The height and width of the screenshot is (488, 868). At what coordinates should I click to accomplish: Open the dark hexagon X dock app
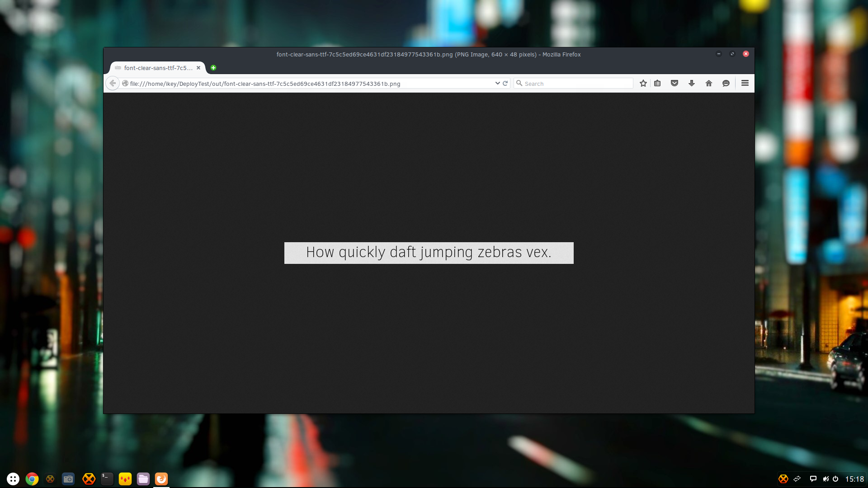(50, 479)
